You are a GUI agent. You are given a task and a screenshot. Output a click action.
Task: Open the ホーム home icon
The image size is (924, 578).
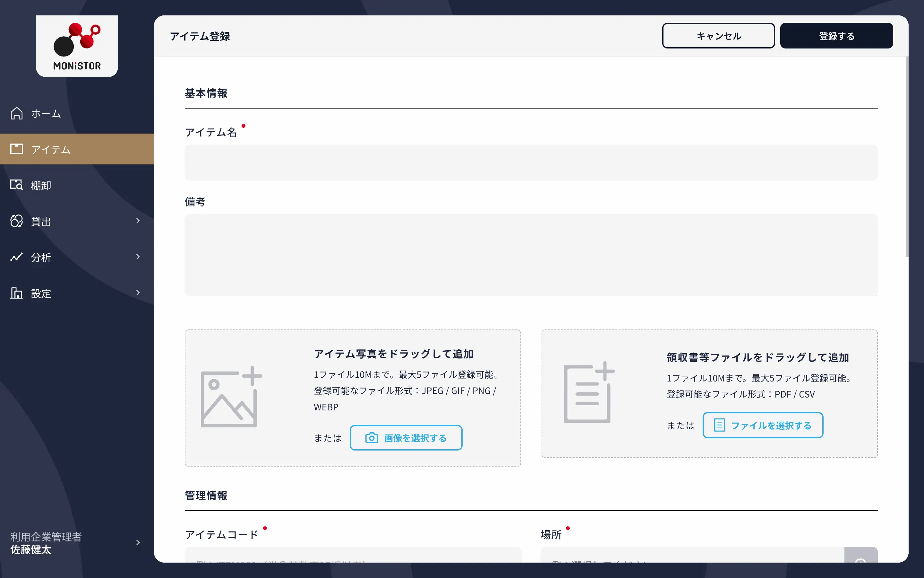click(16, 114)
